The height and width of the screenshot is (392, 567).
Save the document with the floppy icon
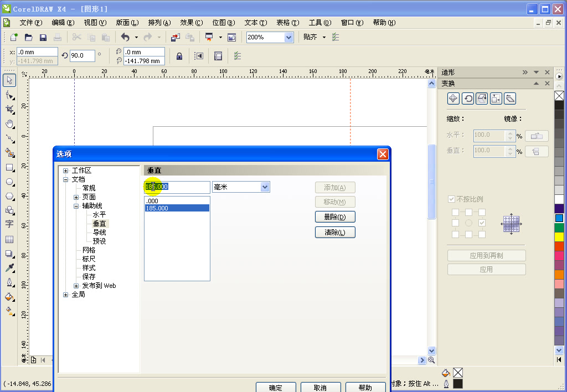(43, 37)
